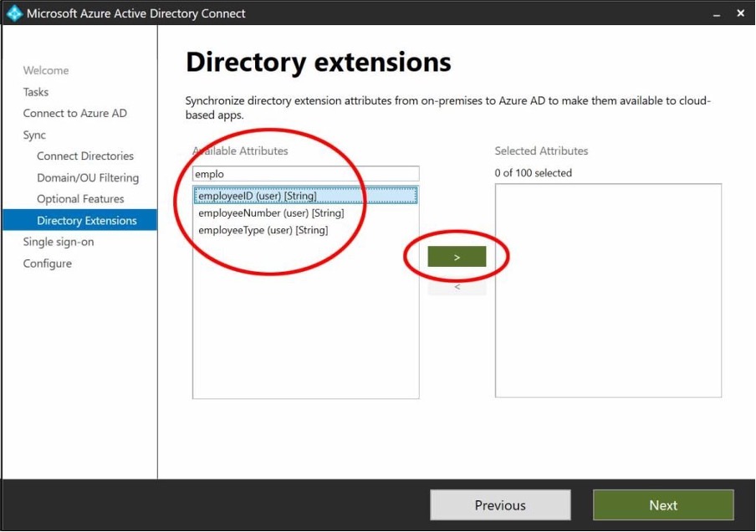Select Connect to Azure AD step
This screenshot has height=532, width=756.
coord(75,113)
